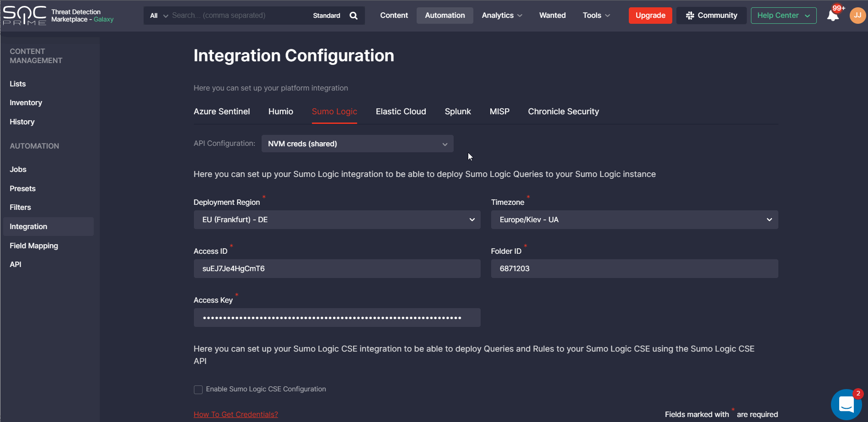Expand the API Configuration dropdown

coord(357,144)
